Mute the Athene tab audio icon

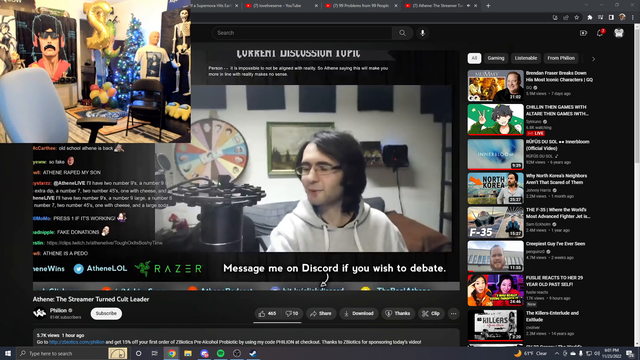468,6
